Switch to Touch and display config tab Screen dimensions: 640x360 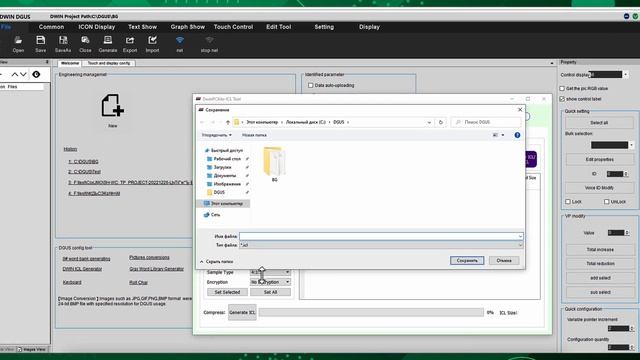pos(109,63)
